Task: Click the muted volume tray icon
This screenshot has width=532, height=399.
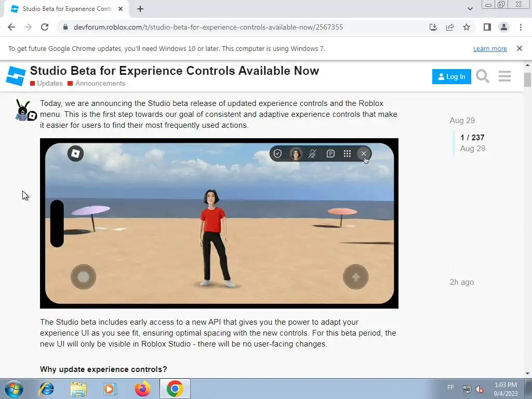Action: pos(480,390)
